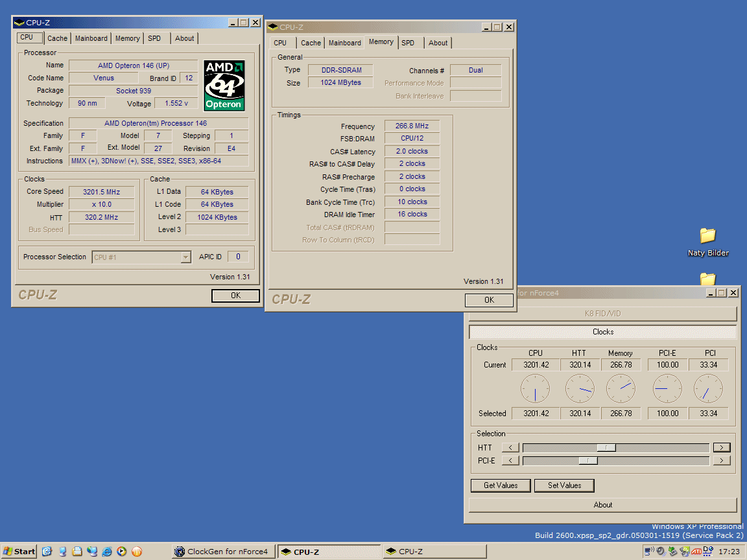Select Memory tab in left CPU-Z window
747x560 pixels.
(127, 39)
